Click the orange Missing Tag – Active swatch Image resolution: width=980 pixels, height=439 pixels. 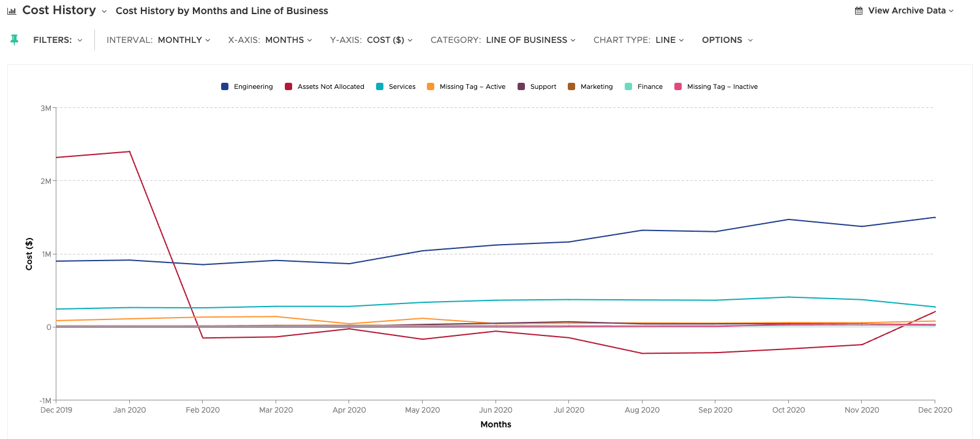pyautogui.click(x=431, y=87)
